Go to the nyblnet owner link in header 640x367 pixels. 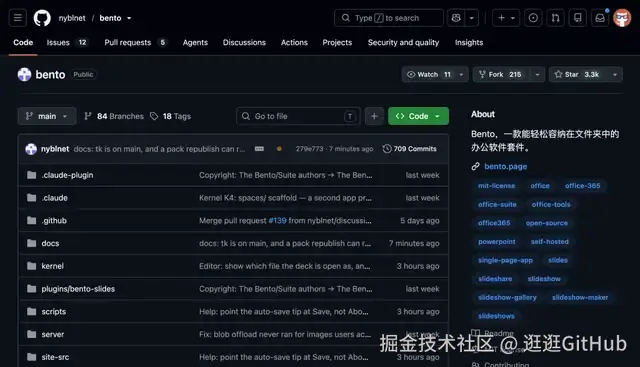(x=72, y=18)
